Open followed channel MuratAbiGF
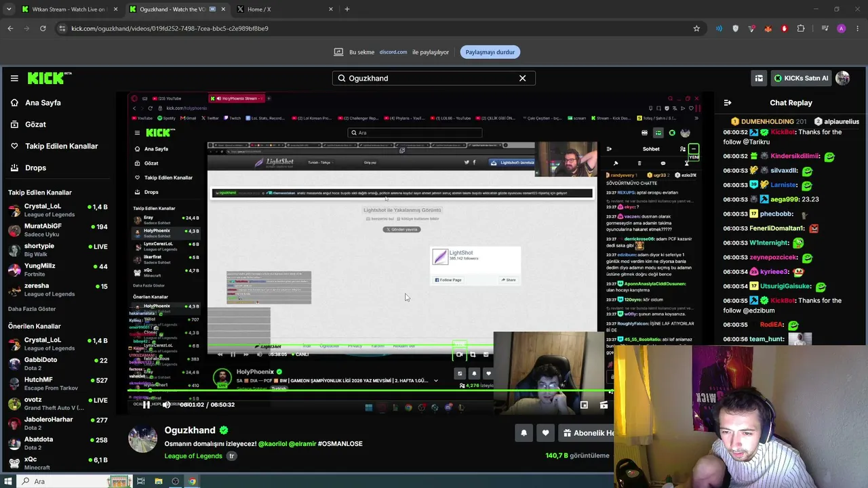This screenshot has height=488, width=868. 58,230
